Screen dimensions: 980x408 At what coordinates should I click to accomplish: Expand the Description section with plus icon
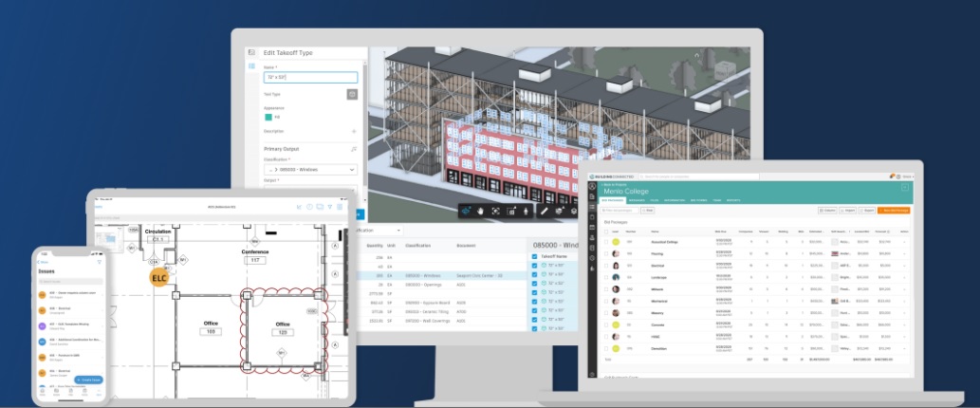(x=354, y=132)
